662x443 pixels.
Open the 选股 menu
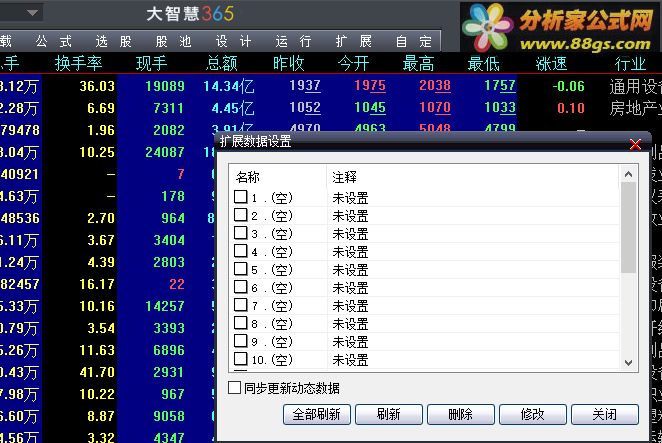[x=114, y=41]
